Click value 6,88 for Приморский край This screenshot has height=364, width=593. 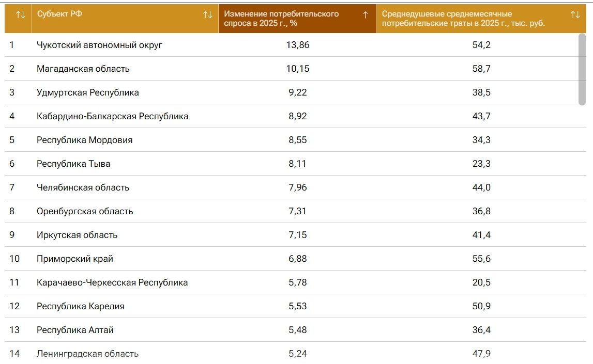(x=297, y=259)
